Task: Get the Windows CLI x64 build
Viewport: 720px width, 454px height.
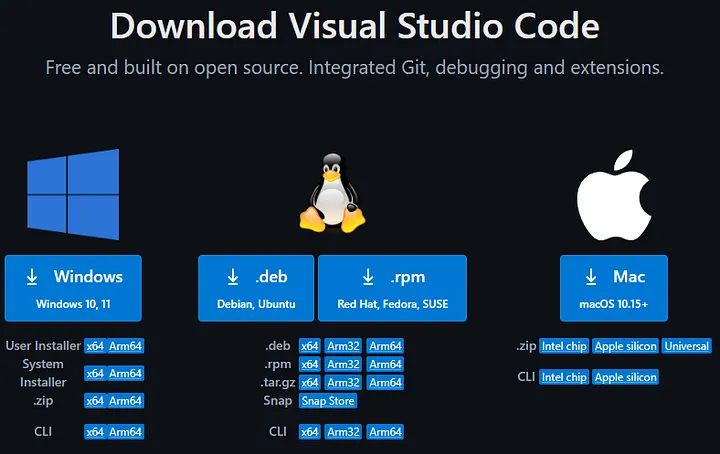Action: coord(95,432)
